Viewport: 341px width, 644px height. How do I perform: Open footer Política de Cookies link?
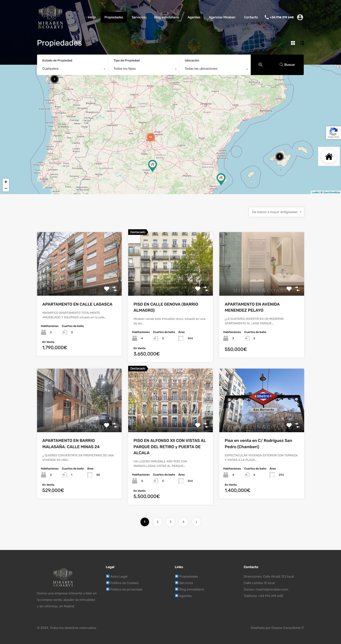(x=124, y=583)
